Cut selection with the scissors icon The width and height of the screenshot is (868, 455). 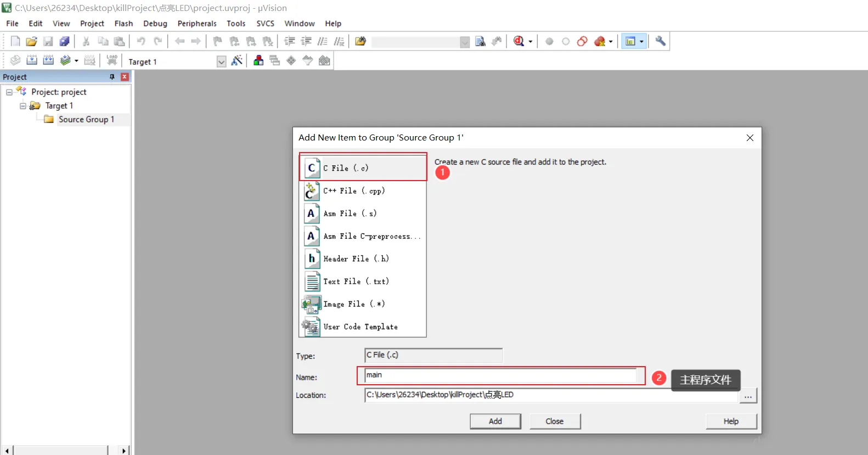[x=86, y=41]
